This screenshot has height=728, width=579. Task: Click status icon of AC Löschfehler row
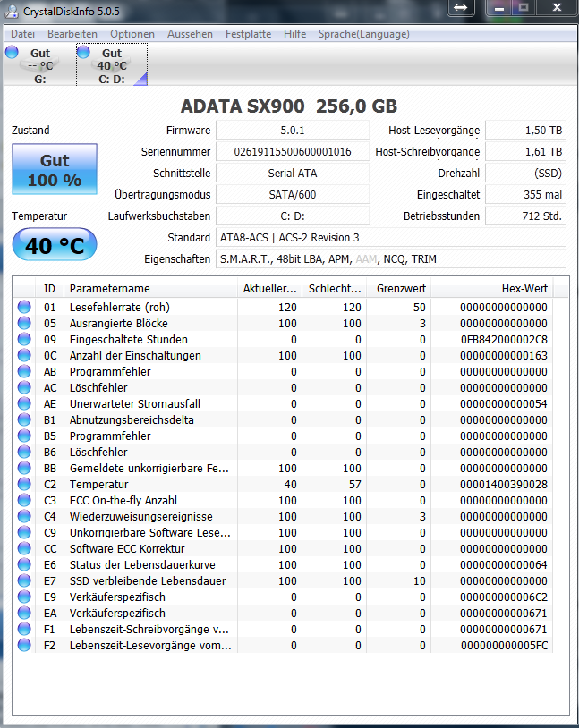(24, 387)
